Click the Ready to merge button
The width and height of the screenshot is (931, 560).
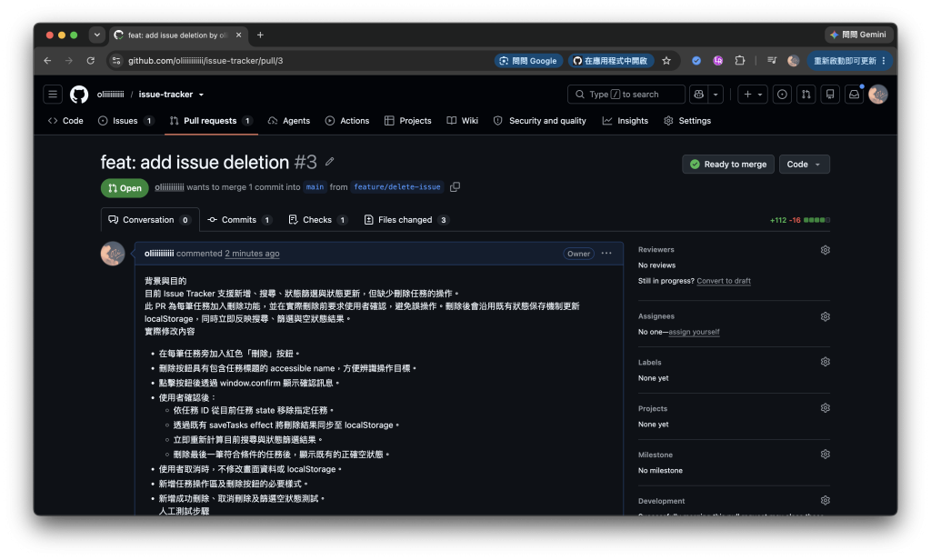pos(728,165)
